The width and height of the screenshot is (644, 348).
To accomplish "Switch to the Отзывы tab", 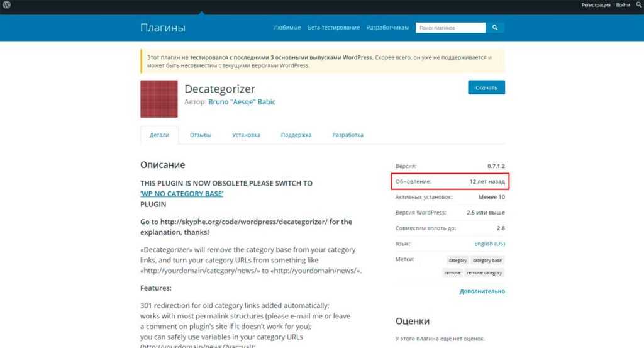I will 201,135.
